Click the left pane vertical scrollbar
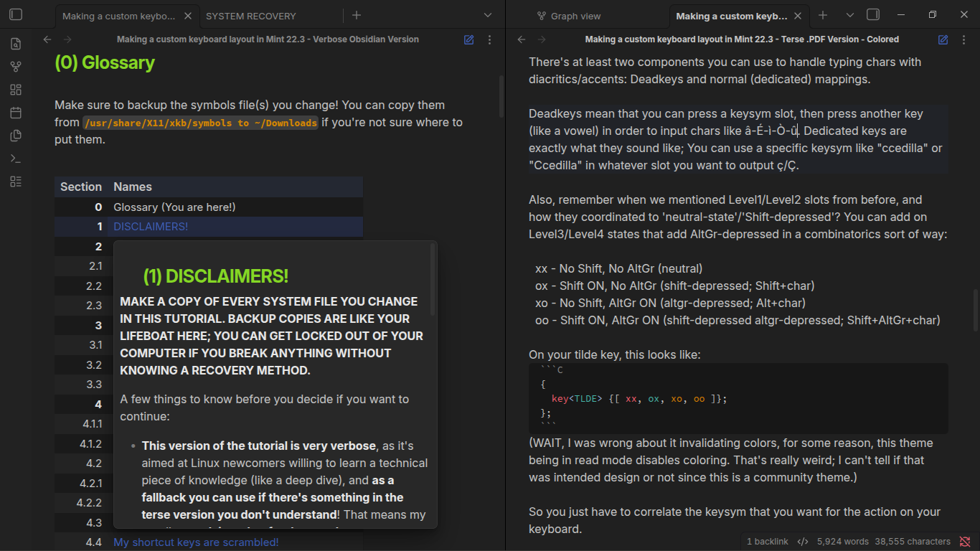 [x=501, y=97]
